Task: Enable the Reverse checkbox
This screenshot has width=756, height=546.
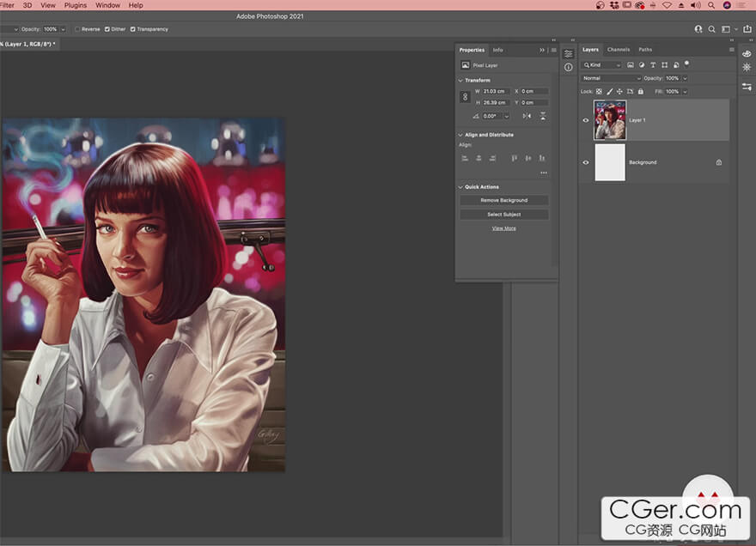Action: point(77,29)
